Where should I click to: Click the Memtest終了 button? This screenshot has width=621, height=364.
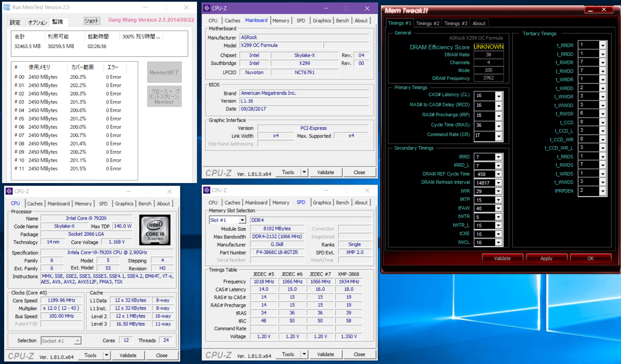164,72
